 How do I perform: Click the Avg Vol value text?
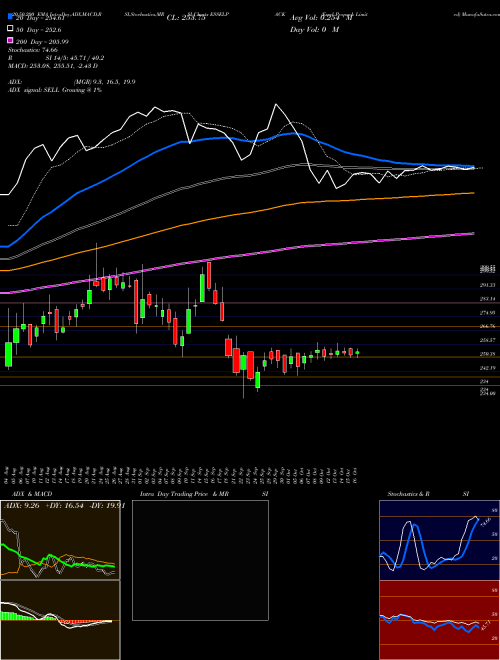321,18
